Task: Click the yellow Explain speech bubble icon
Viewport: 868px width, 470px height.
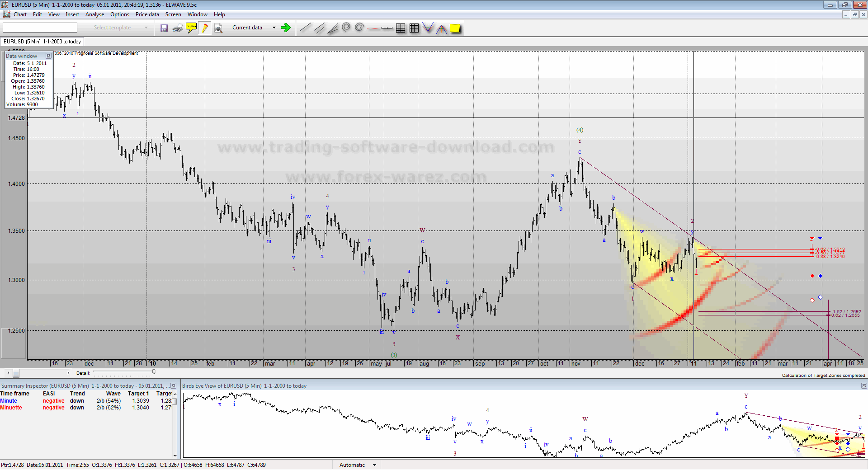Action: (191, 28)
